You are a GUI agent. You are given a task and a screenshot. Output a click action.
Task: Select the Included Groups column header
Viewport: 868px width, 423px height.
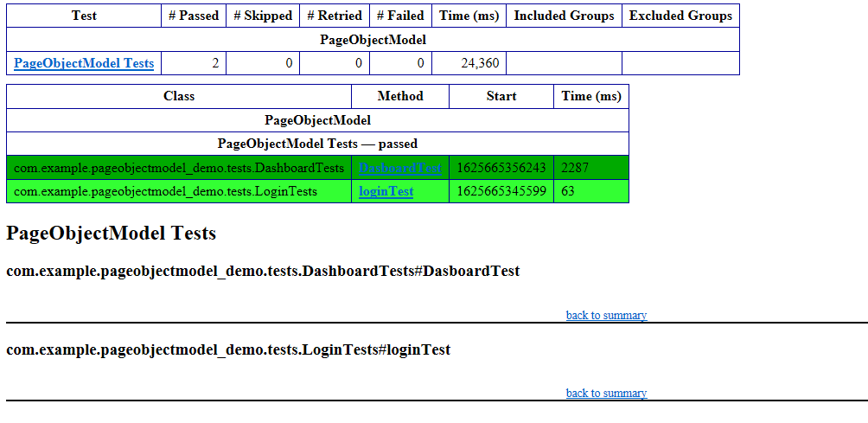pyautogui.click(x=564, y=16)
